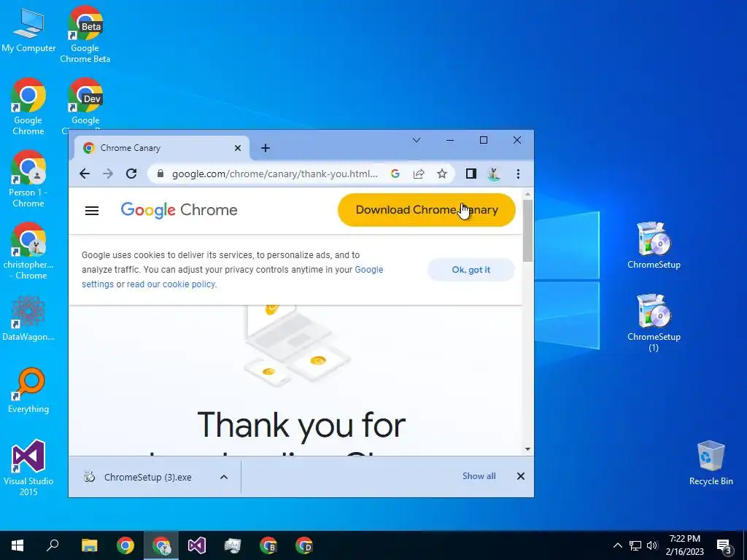Launch Google Chrome Beta desktop shortcut
Viewport: 747px width, 560px height.
(x=85, y=35)
